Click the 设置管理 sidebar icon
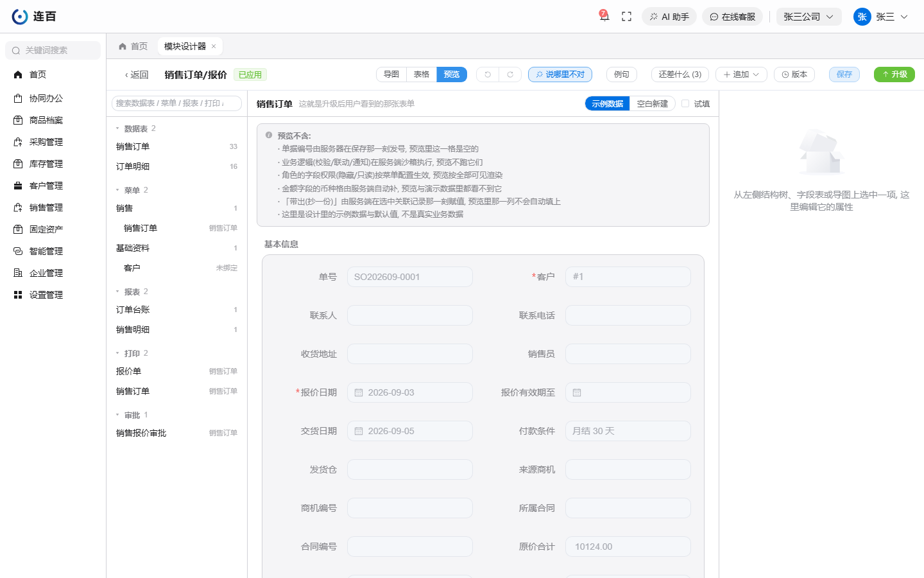The width and height of the screenshot is (924, 578). tap(18, 295)
